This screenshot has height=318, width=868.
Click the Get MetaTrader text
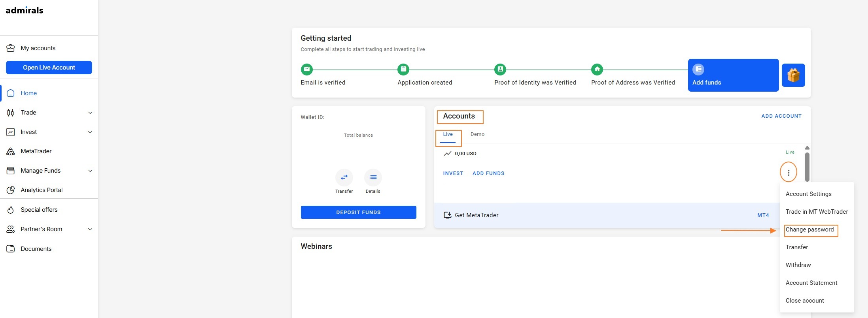point(477,215)
